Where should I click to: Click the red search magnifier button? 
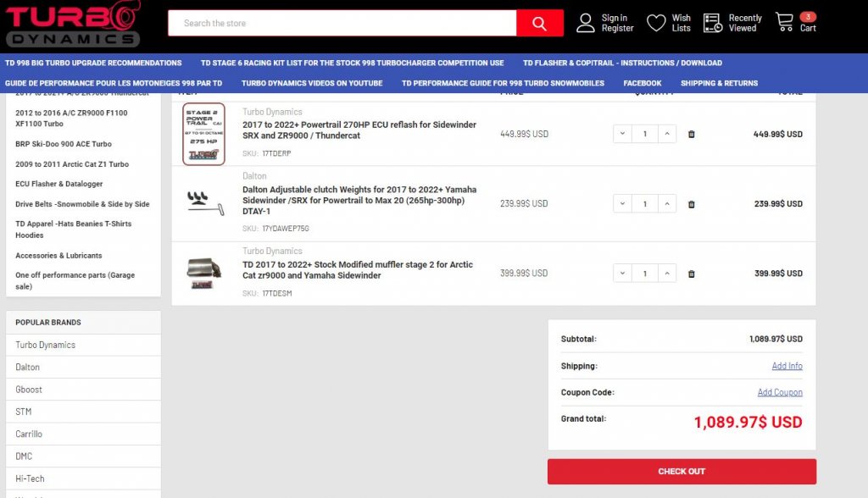point(540,23)
